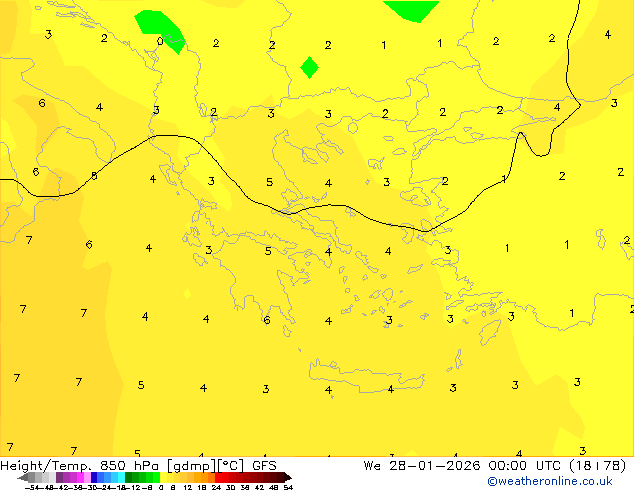Viewport: 634px width, 490px height.
Task: Click the green area at the top edge of the map
Action: click(x=411, y=11)
